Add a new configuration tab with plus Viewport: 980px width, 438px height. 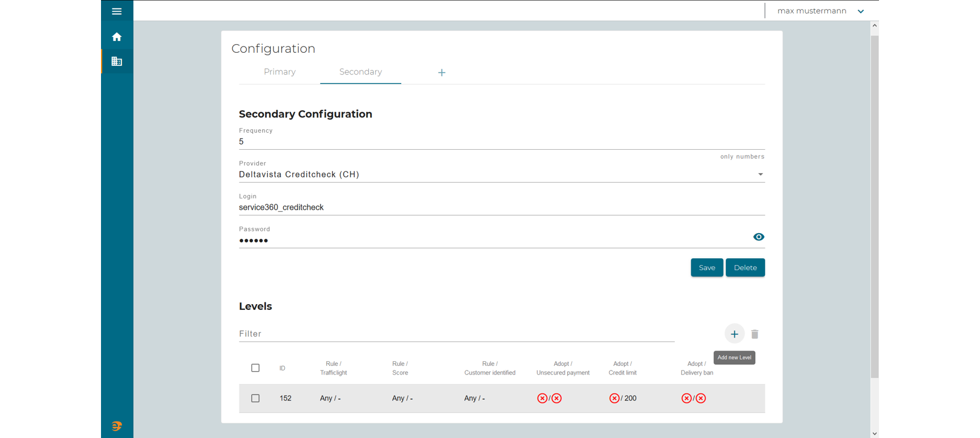tap(441, 73)
